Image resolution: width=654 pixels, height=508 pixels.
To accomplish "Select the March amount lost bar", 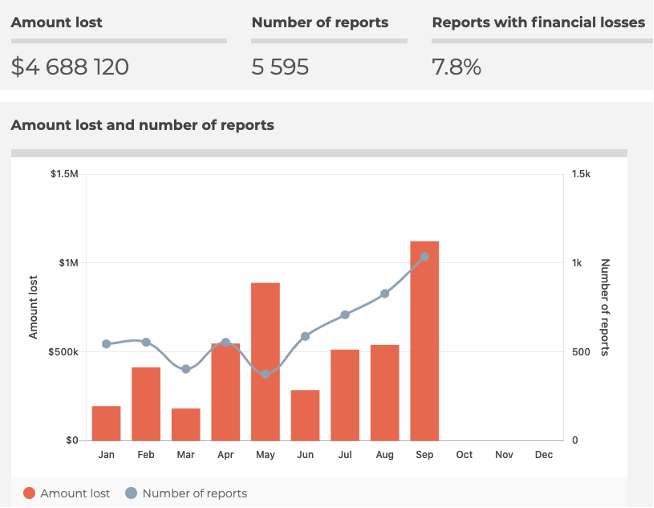I will point(186,424).
